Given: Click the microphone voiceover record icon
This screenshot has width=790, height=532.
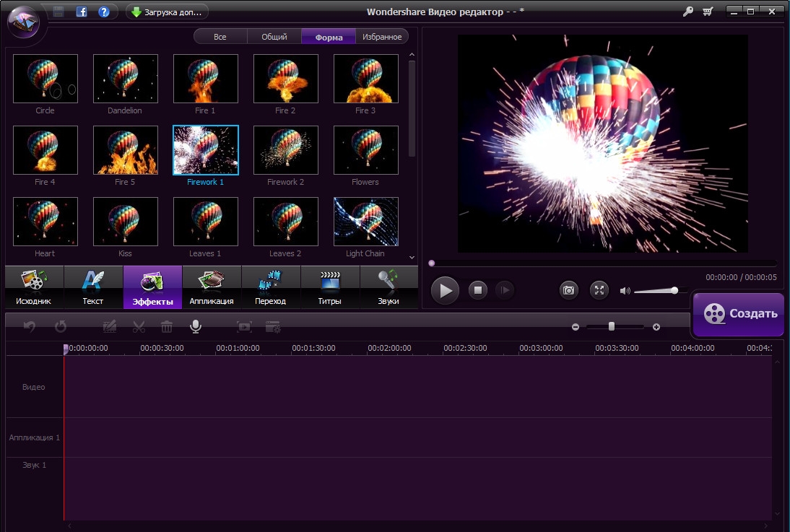Looking at the screenshot, I should coord(195,327).
